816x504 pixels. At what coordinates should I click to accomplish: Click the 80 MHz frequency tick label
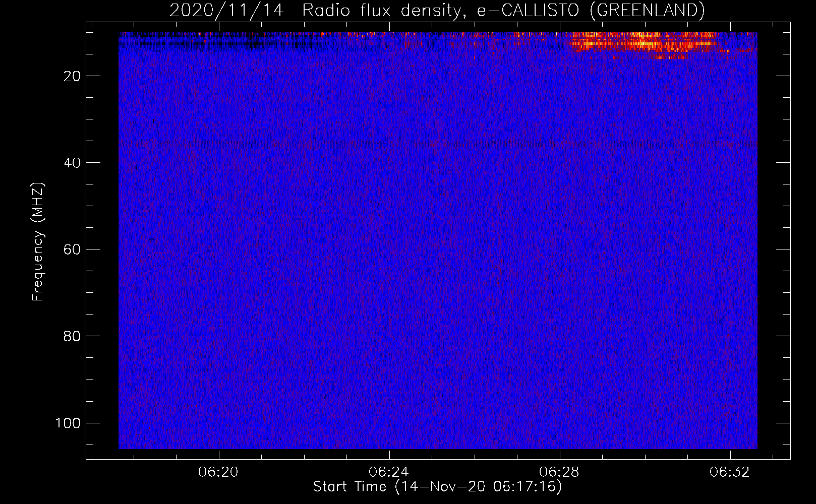tap(72, 336)
